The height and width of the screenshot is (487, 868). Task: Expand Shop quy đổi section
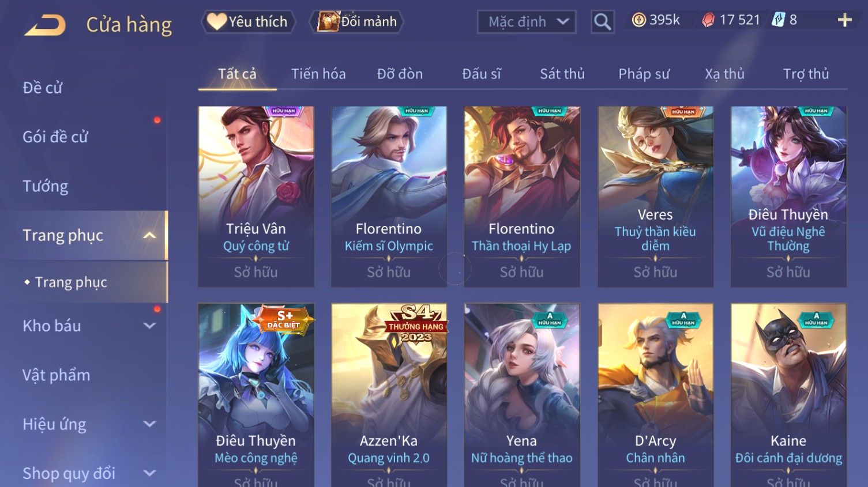(x=149, y=473)
